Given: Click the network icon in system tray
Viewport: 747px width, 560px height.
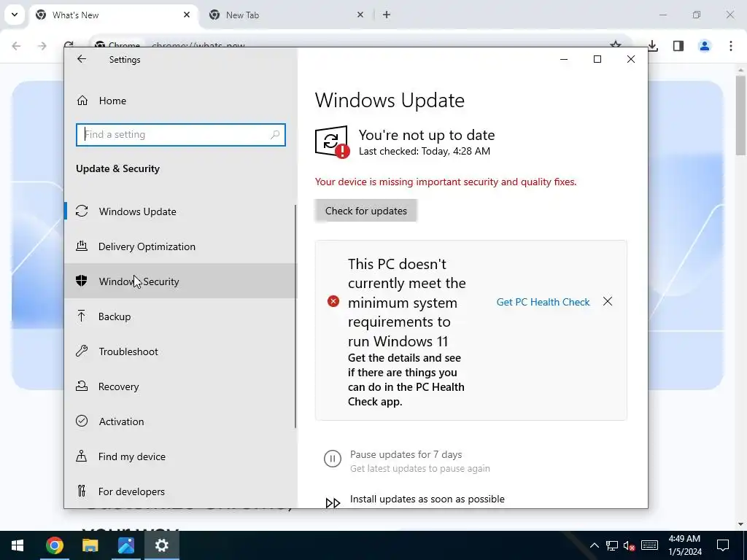Looking at the screenshot, I should (612, 545).
